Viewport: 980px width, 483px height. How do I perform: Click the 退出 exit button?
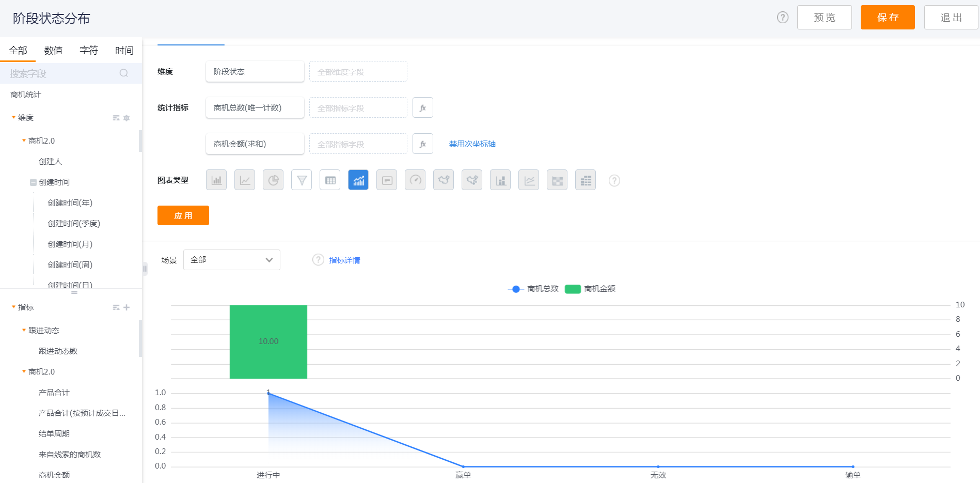[951, 18]
